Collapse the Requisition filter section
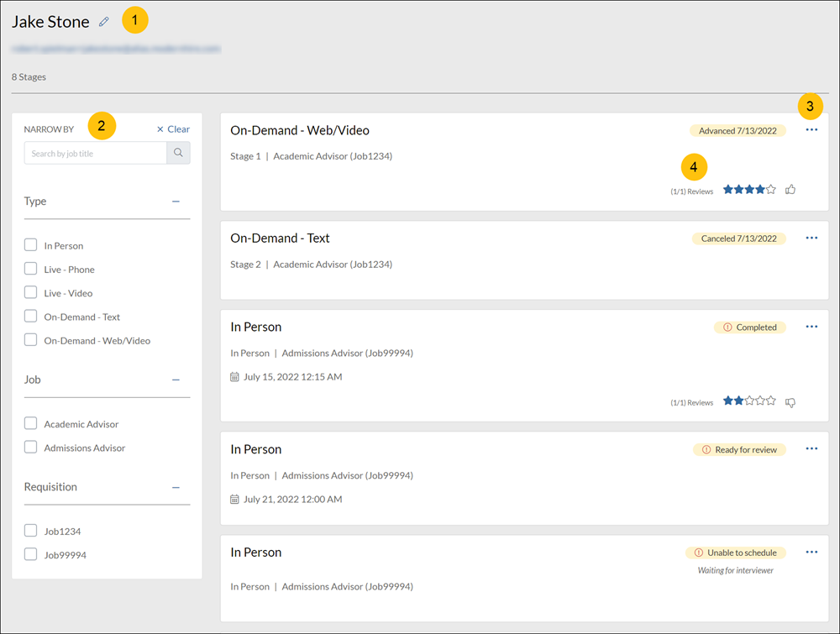 [x=176, y=487]
